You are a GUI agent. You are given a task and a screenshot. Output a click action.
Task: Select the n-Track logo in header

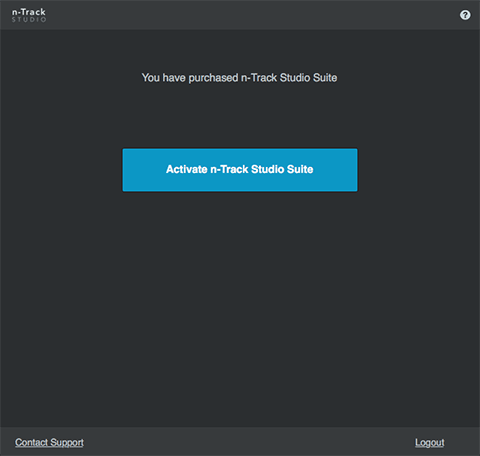29,15
